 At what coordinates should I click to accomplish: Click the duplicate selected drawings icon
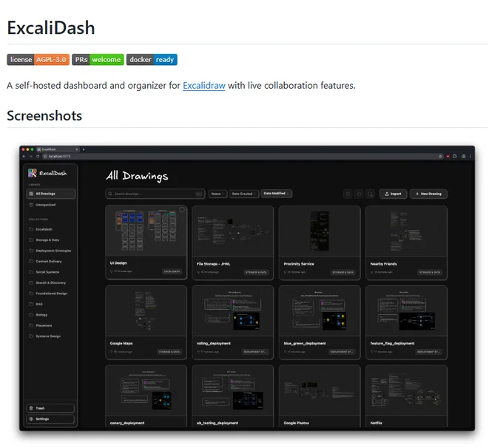click(359, 194)
